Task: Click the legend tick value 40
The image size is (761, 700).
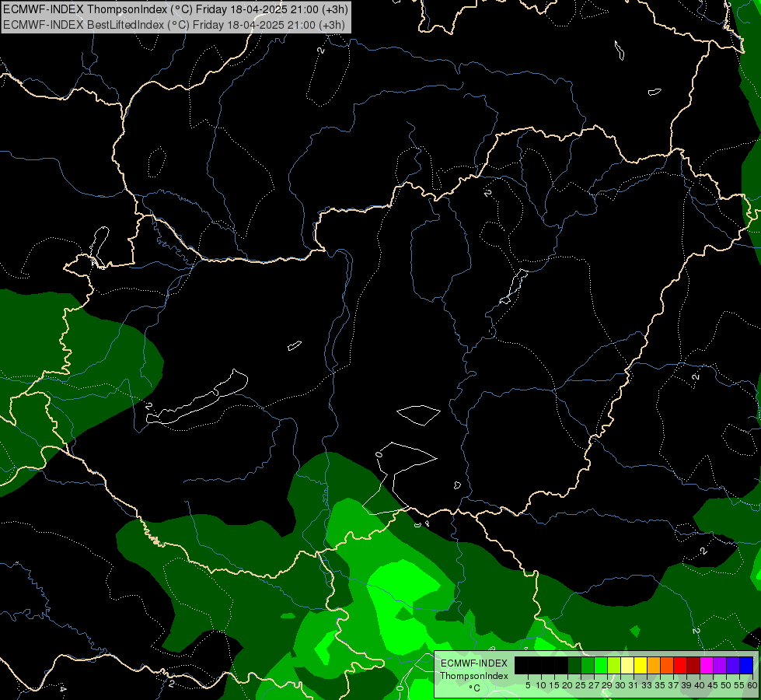Action: (x=700, y=685)
